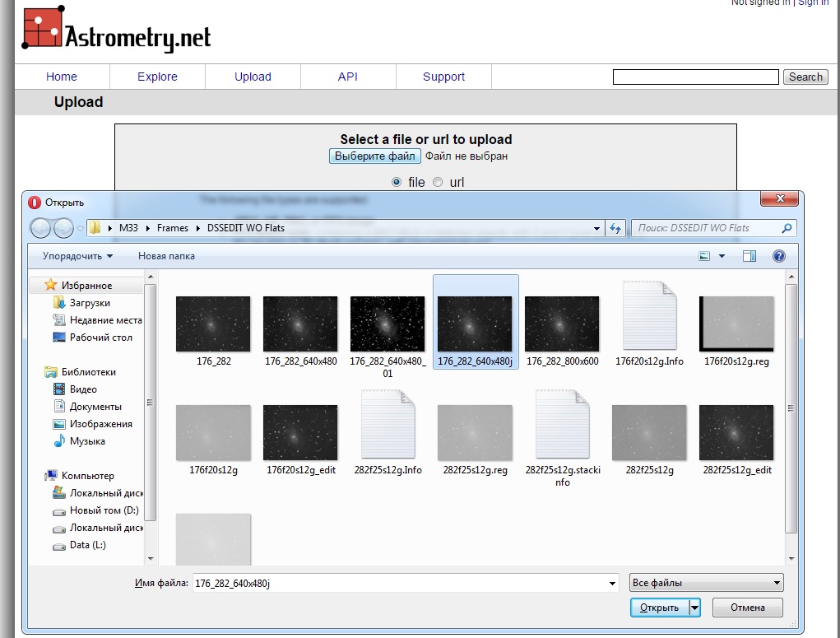The height and width of the screenshot is (638, 840).
Task: Select Data (L:) drive
Action: 87,545
